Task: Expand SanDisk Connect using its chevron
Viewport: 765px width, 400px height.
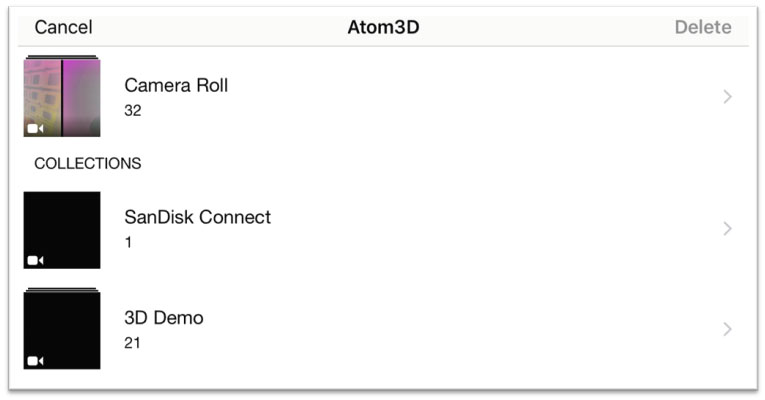Action: 727,228
